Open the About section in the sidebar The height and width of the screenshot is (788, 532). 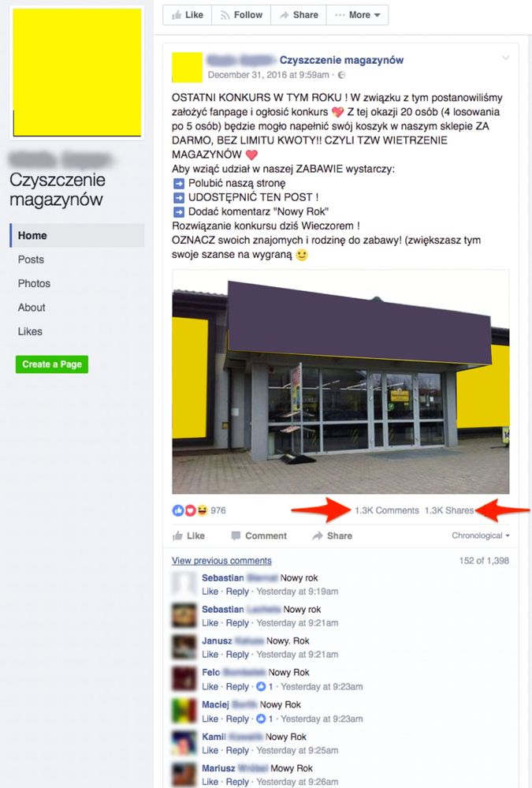(32, 307)
